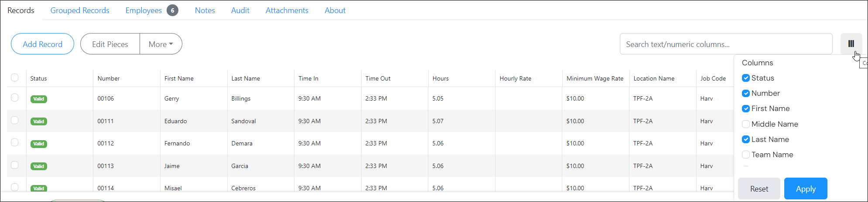Enable the Team Name column checkbox
Screen dimensions: 868x202
[746, 155]
